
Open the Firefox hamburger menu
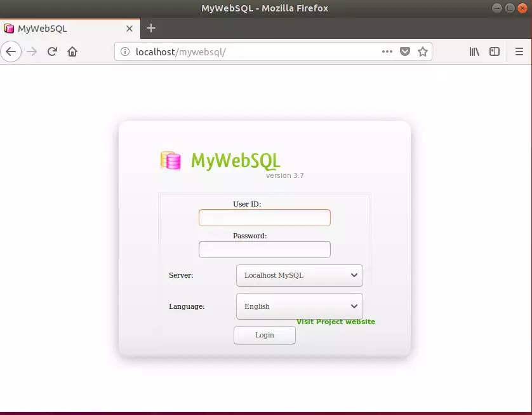(x=519, y=51)
